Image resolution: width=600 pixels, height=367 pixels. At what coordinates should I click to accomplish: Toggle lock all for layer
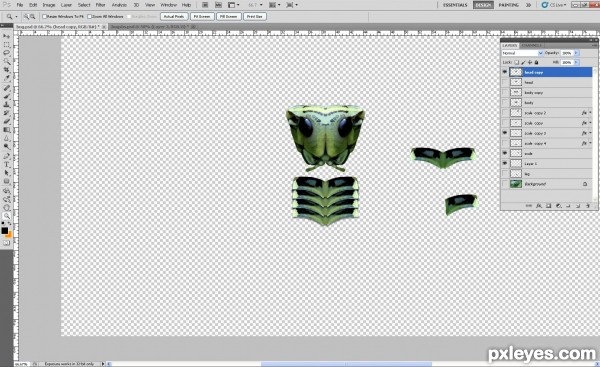[x=536, y=62]
